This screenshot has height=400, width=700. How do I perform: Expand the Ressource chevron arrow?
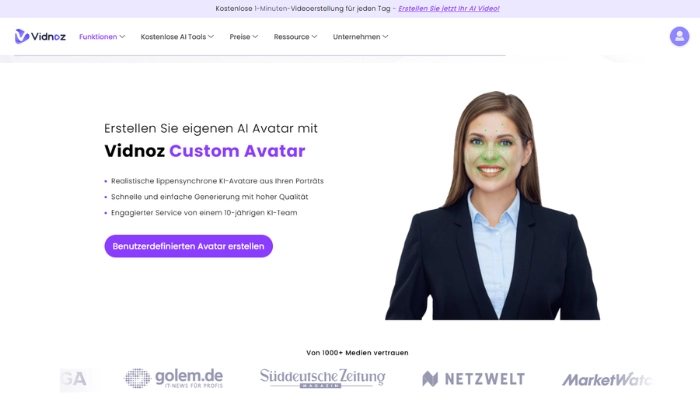point(314,37)
